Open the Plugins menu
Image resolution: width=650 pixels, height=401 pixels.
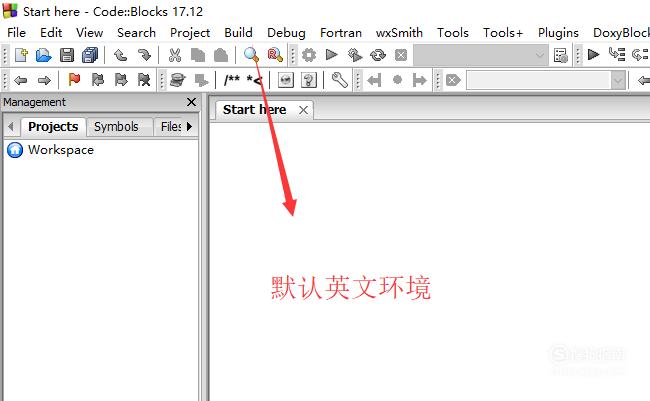(558, 33)
